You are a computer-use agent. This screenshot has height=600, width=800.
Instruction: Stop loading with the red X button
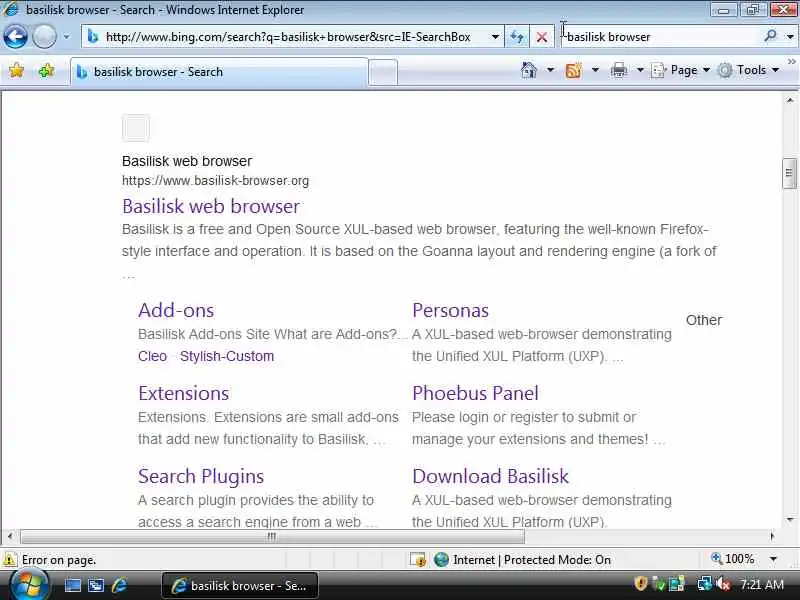pos(542,37)
